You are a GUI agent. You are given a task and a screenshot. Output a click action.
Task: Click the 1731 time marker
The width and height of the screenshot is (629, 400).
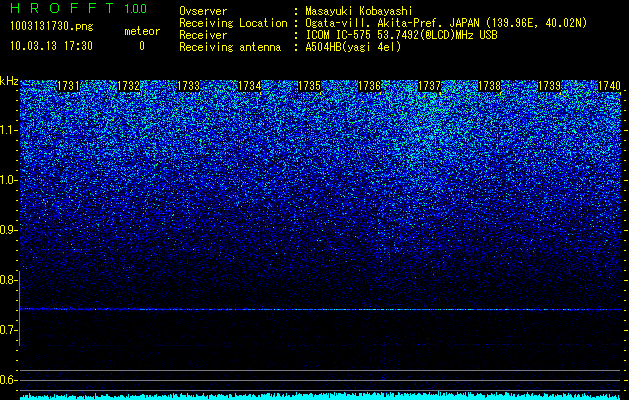[69, 86]
